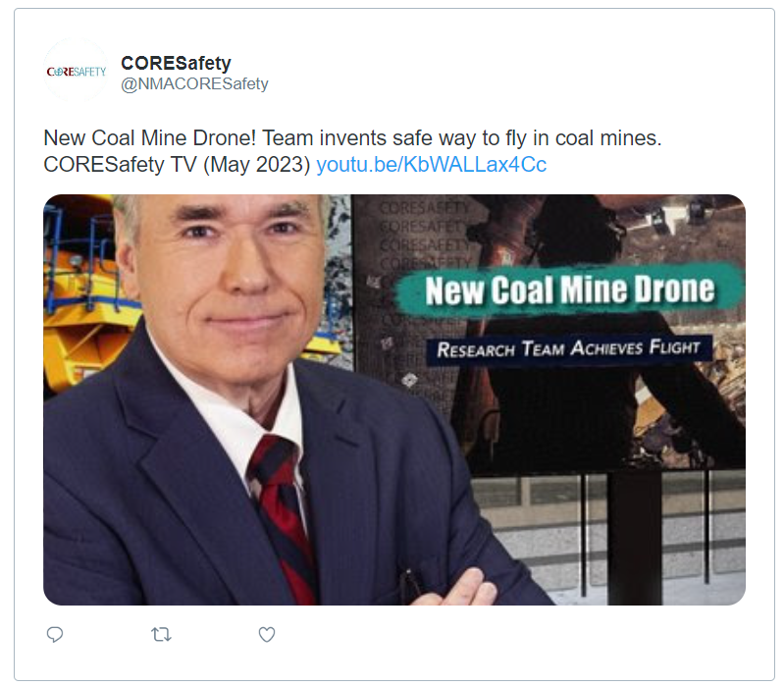Click the repeated CORESAFETY watermark text in image

tap(425, 235)
